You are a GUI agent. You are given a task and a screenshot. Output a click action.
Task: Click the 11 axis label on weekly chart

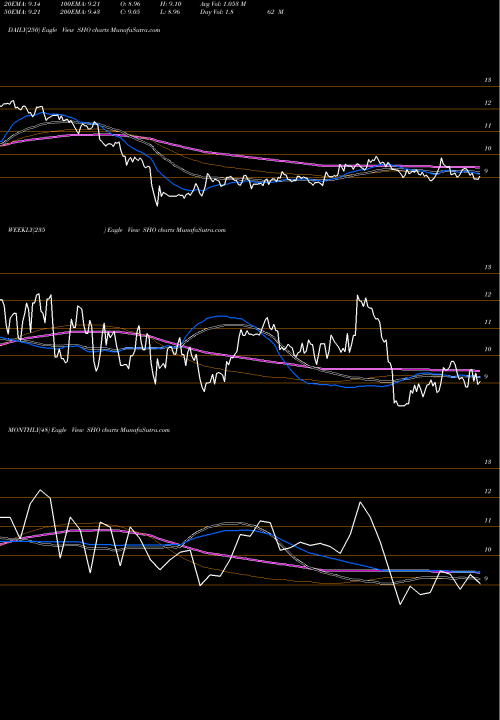(488, 322)
